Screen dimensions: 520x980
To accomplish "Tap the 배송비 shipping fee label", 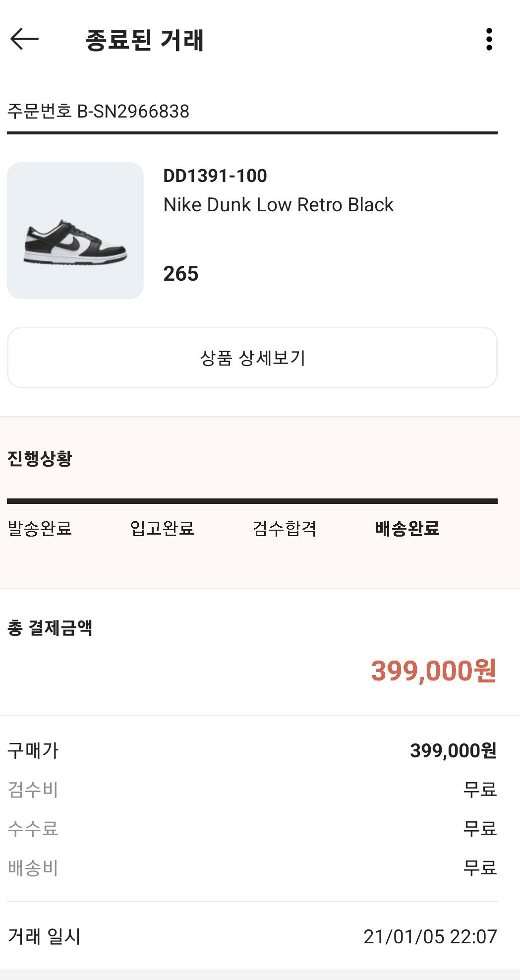I will [x=33, y=868].
